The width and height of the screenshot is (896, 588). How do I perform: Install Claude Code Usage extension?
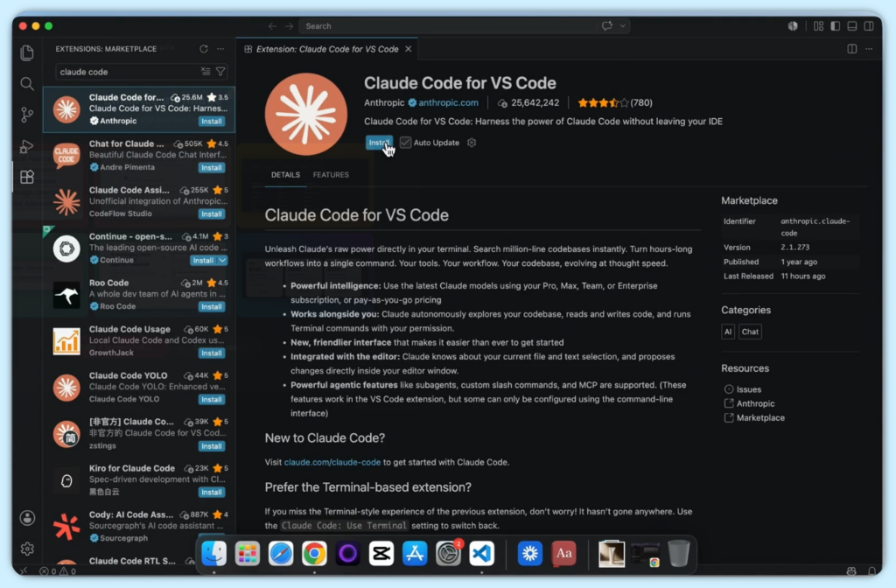[212, 353]
